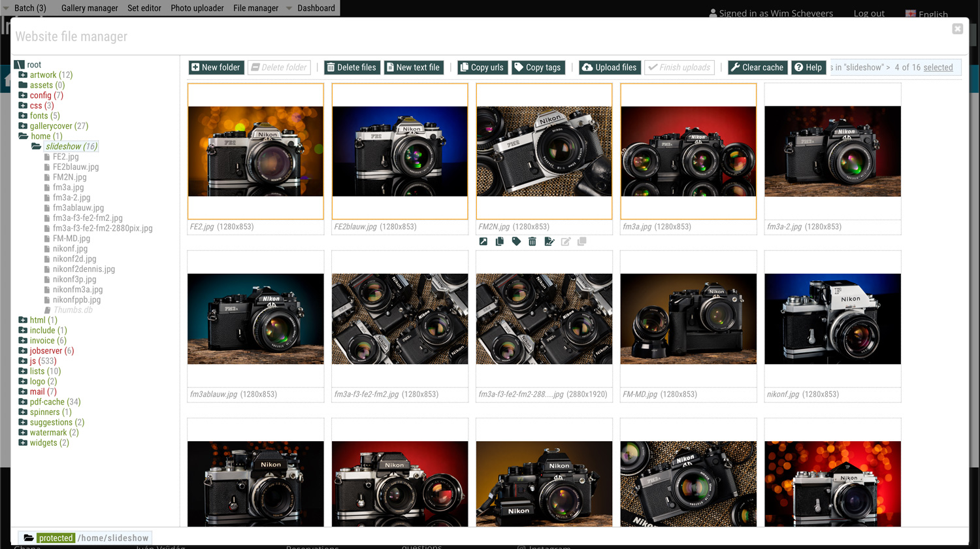Open the Photo uploader menu item
980x549 pixels.
(x=197, y=8)
